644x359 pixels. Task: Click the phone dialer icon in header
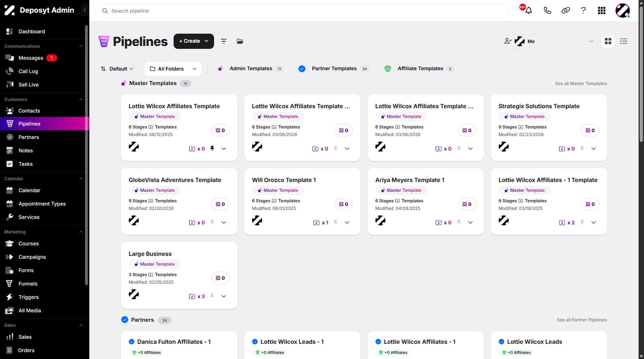coord(547,10)
